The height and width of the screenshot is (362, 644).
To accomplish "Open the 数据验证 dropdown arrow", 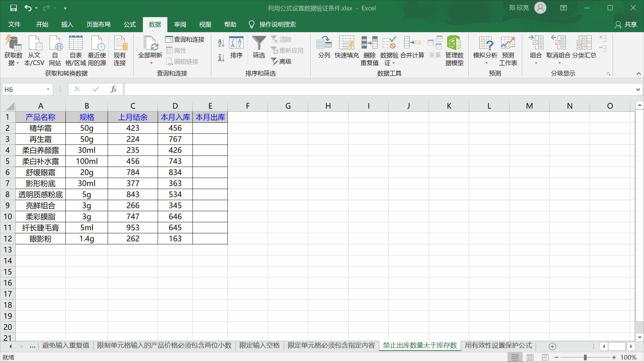I will coord(394,63).
